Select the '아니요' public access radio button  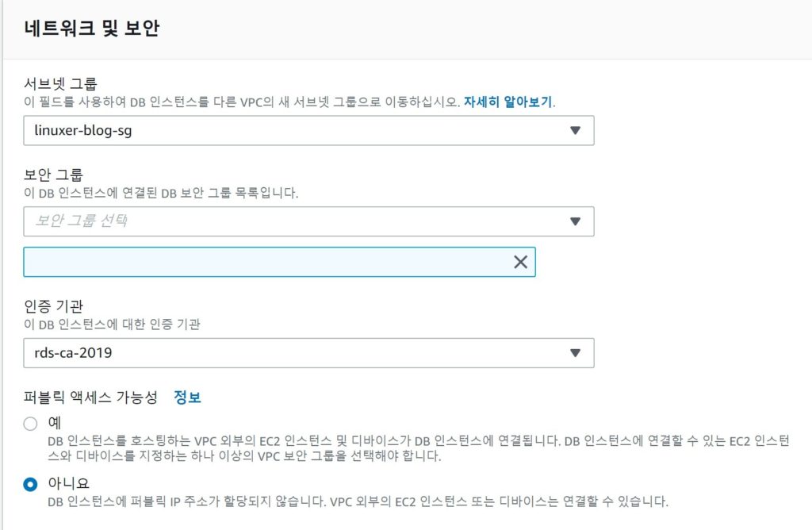tap(31, 484)
